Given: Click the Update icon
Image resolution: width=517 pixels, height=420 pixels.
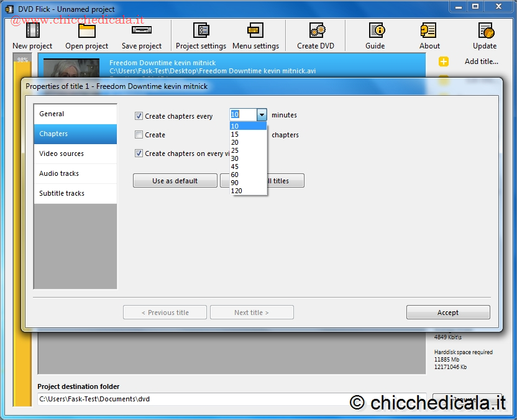Looking at the screenshot, I should coord(485,31).
